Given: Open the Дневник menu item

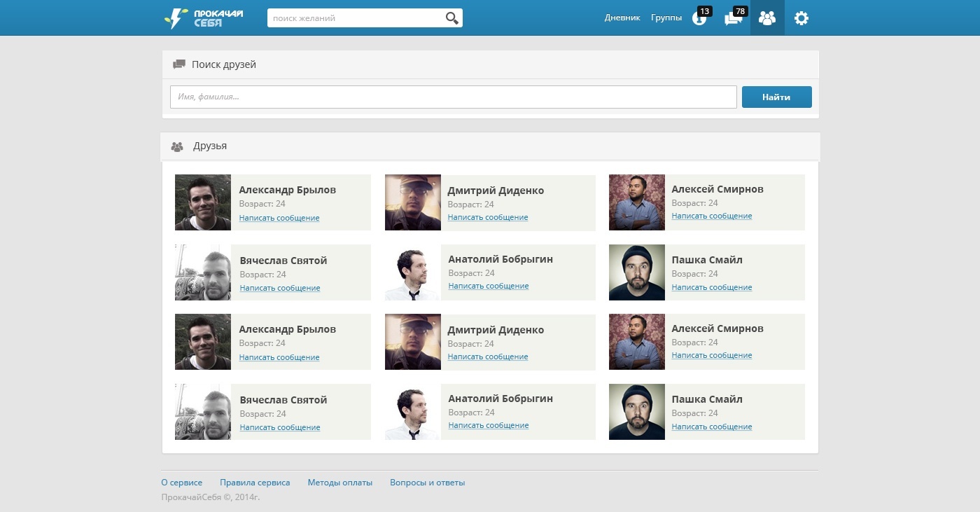Looking at the screenshot, I should pos(622,18).
